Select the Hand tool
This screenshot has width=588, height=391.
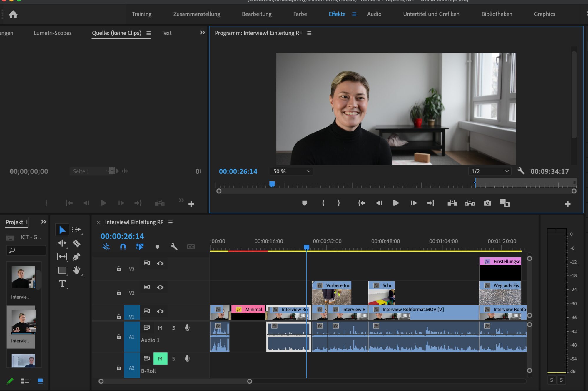point(76,270)
